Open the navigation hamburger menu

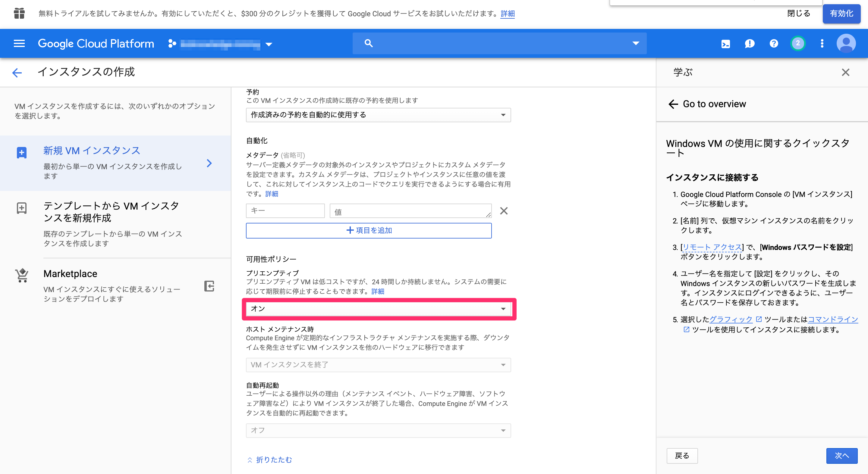(19, 43)
